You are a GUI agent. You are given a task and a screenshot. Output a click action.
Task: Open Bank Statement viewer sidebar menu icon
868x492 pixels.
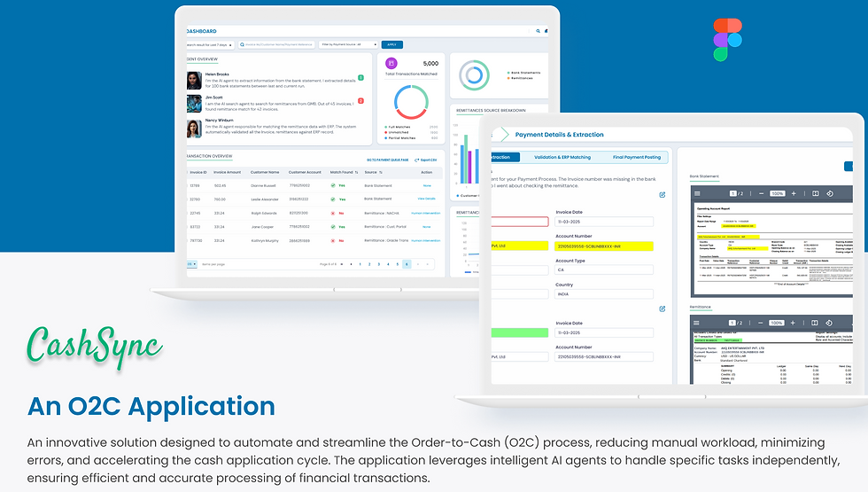pos(698,193)
